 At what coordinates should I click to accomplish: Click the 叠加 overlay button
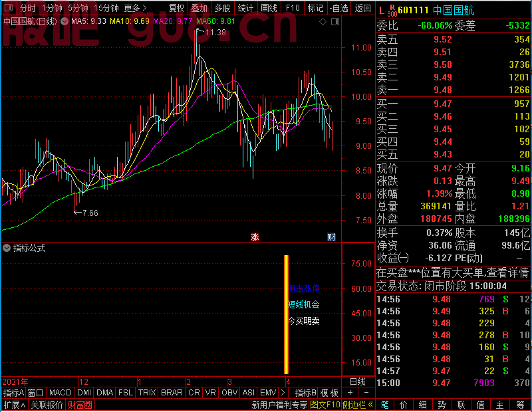(x=199, y=8)
